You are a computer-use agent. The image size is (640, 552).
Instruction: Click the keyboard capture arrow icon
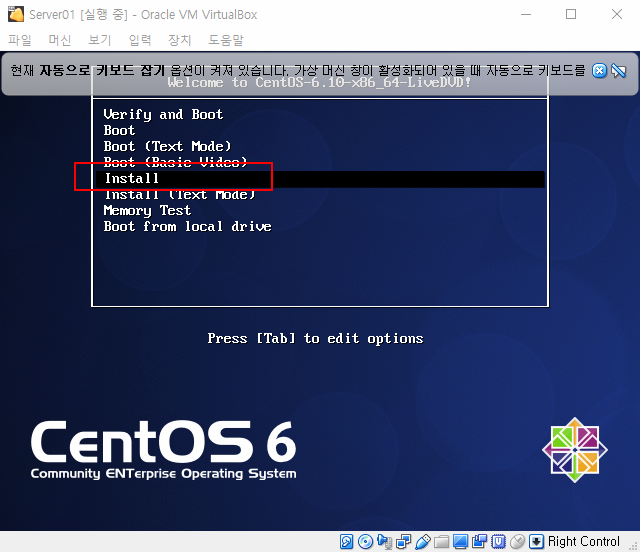pyautogui.click(x=536, y=541)
